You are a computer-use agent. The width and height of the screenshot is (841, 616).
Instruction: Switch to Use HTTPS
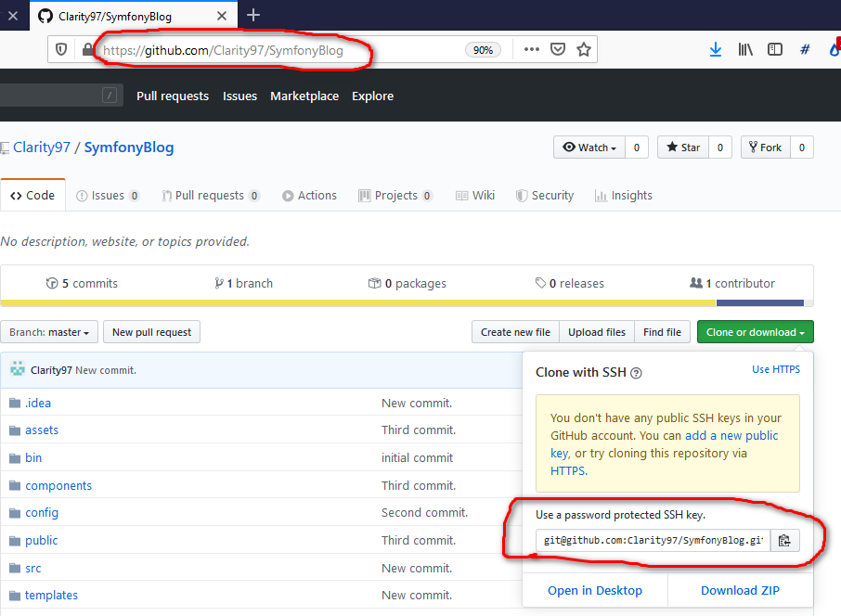tap(776, 369)
